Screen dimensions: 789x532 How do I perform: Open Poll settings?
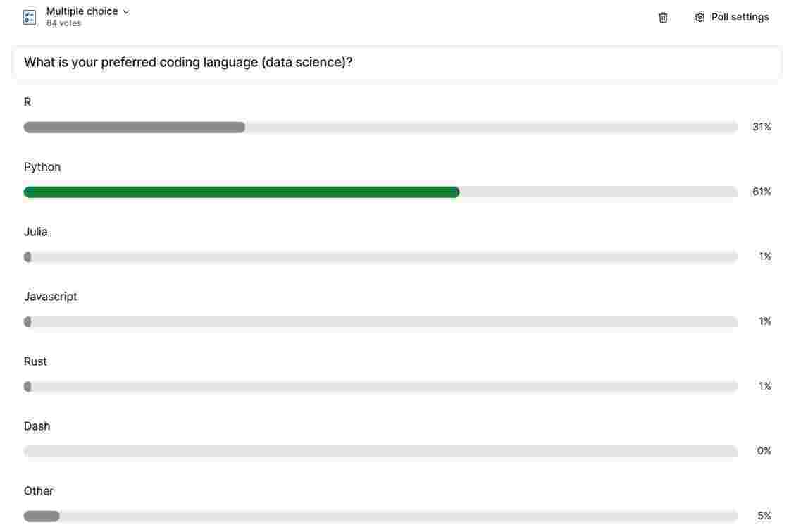point(740,17)
